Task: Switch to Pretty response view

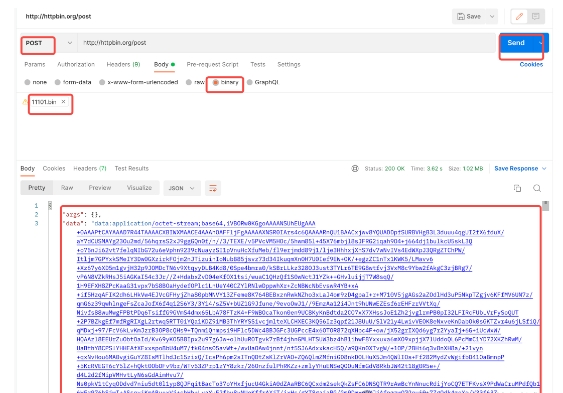Action: pyautogui.click(x=37, y=188)
